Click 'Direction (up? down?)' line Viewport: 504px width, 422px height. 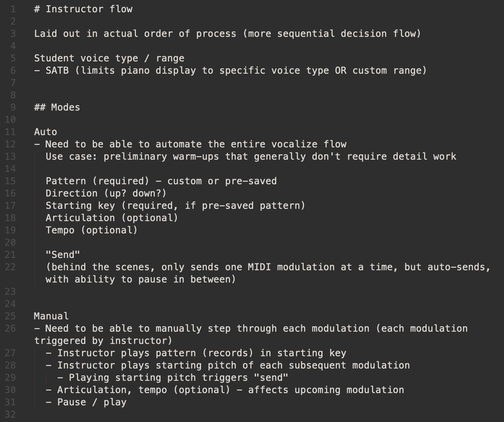pos(106,193)
